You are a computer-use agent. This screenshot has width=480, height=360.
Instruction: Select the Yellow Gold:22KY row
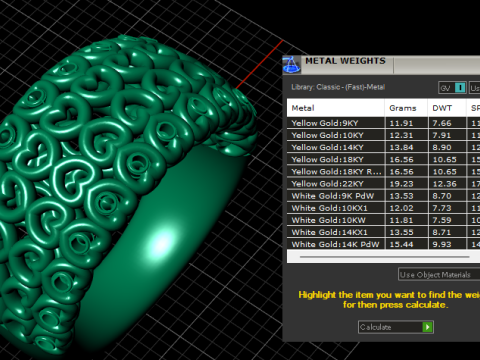[x=383, y=184]
